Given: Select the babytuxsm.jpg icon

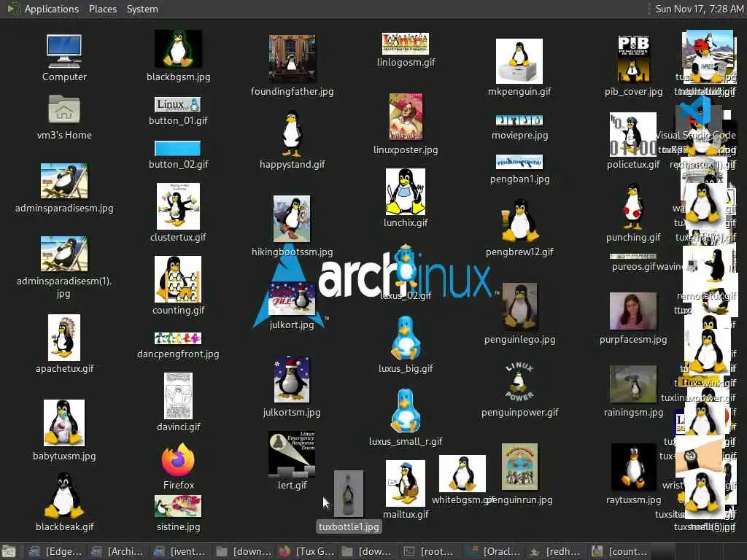Looking at the screenshot, I should (x=64, y=423).
